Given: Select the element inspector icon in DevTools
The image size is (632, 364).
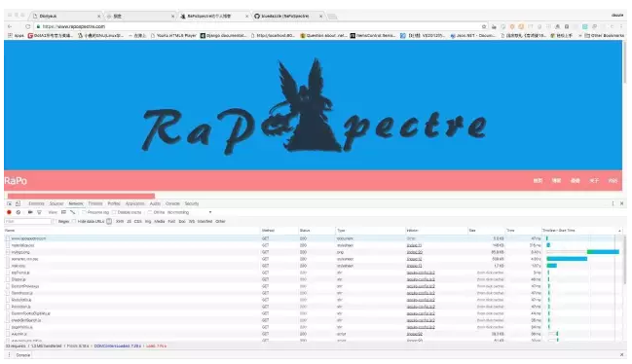Looking at the screenshot, I should click(x=10, y=203).
